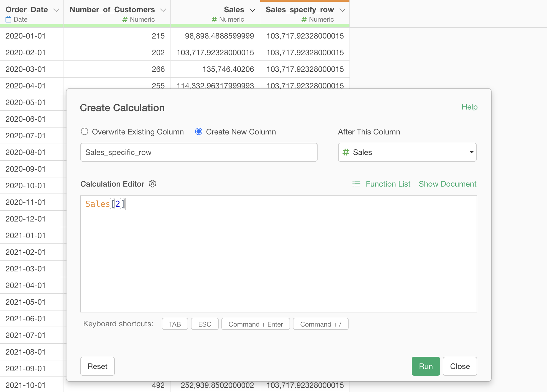Click numeric hash icon under Number_of_Customers
The width and height of the screenshot is (547, 392).
point(125,19)
